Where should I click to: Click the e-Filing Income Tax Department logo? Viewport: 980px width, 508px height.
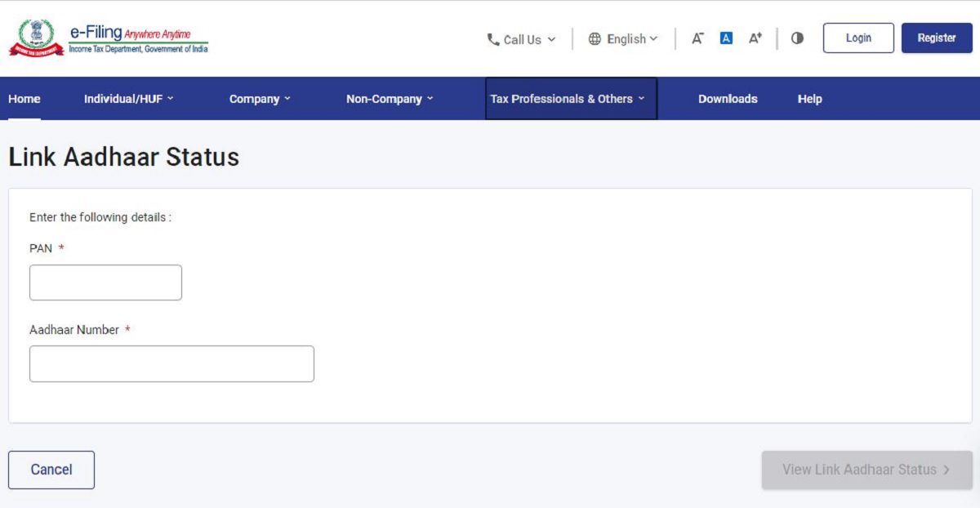point(109,38)
